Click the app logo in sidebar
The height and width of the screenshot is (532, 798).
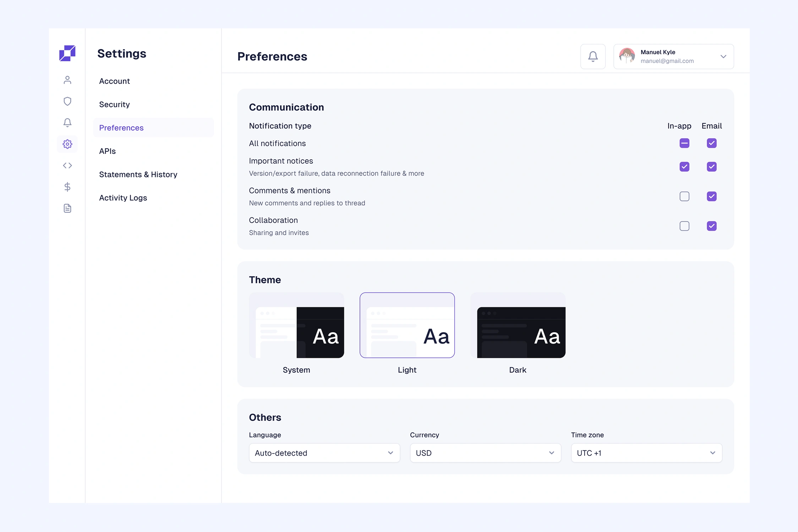point(67,53)
